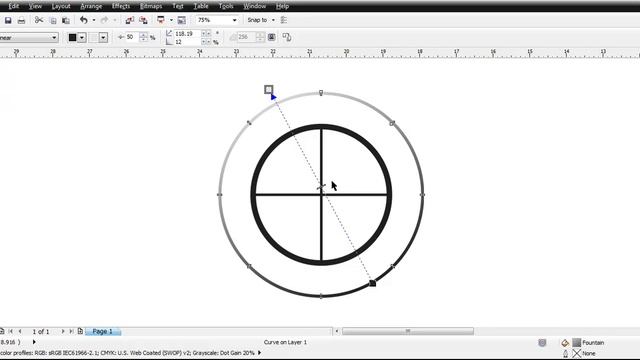Click the edge pad field showing 12
The image size is (640, 360).
point(187,42)
